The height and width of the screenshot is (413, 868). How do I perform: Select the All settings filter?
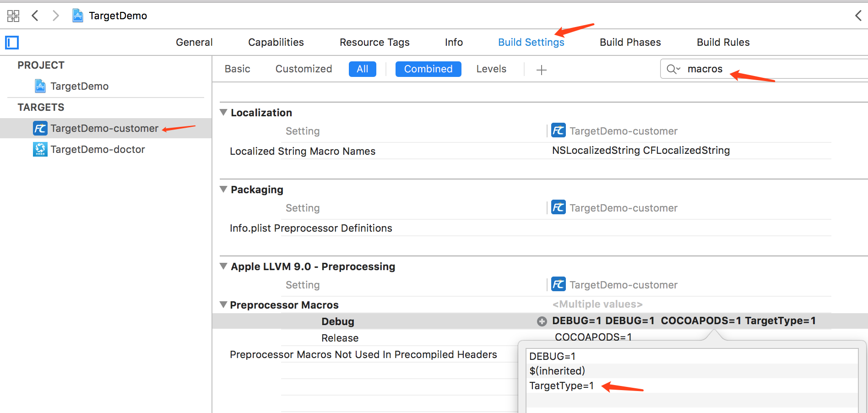point(363,69)
